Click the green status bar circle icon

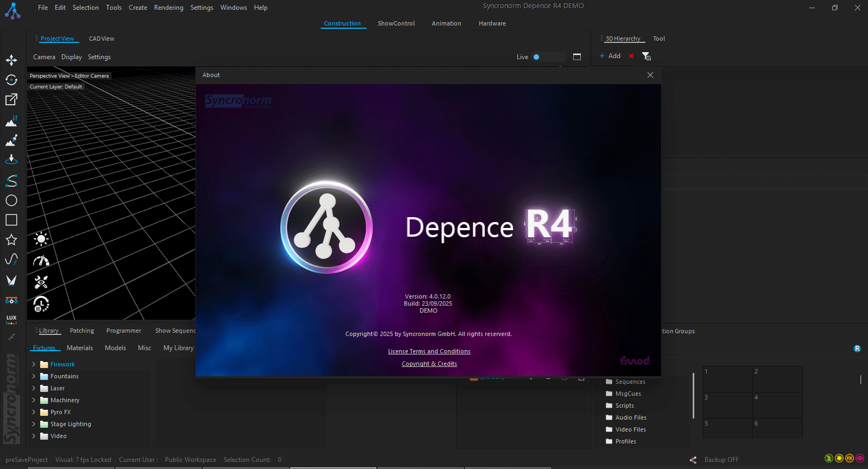(x=828, y=458)
